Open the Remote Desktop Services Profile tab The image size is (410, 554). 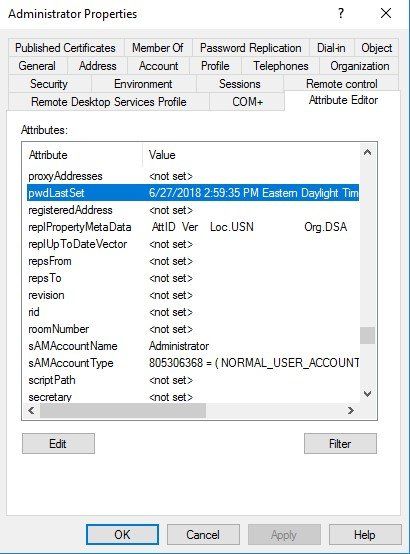pos(109,102)
